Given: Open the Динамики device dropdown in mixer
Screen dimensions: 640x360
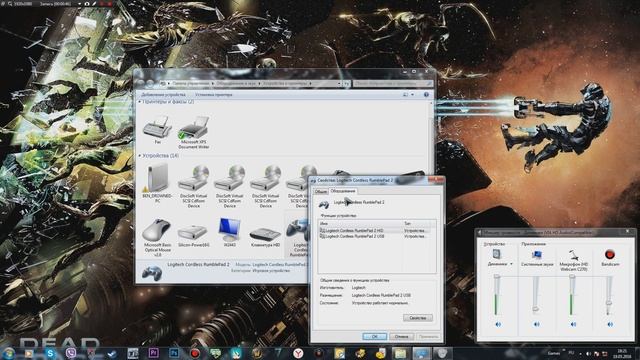Looking at the screenshot, I should 511,264.
